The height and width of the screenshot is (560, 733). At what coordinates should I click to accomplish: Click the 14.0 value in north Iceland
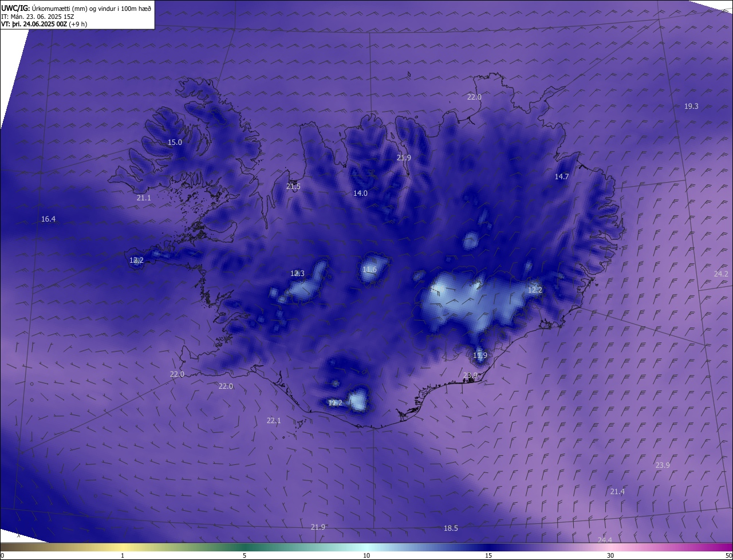pyautogui.click(x=360, y=193)
